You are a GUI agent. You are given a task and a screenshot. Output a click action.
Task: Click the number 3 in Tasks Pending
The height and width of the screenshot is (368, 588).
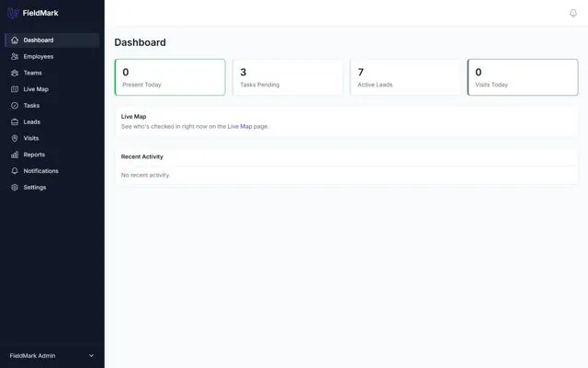tap(243, 72)
